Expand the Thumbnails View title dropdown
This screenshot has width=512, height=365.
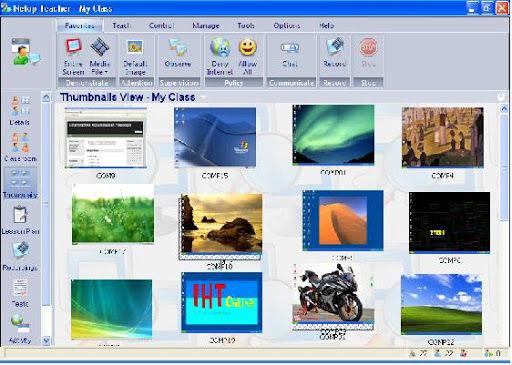click(x=203, y=97)
